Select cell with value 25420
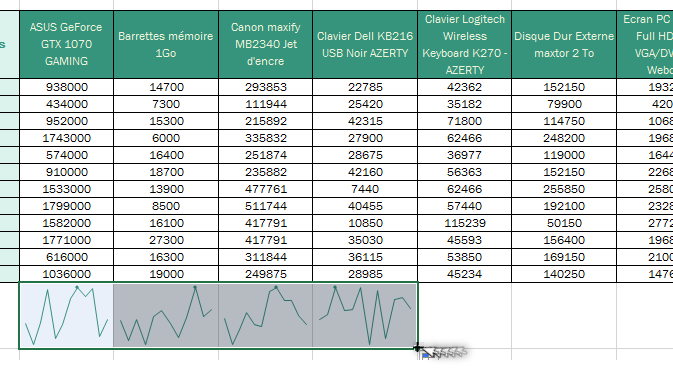This screenshot has width=673, height=378. coord(365,104)
